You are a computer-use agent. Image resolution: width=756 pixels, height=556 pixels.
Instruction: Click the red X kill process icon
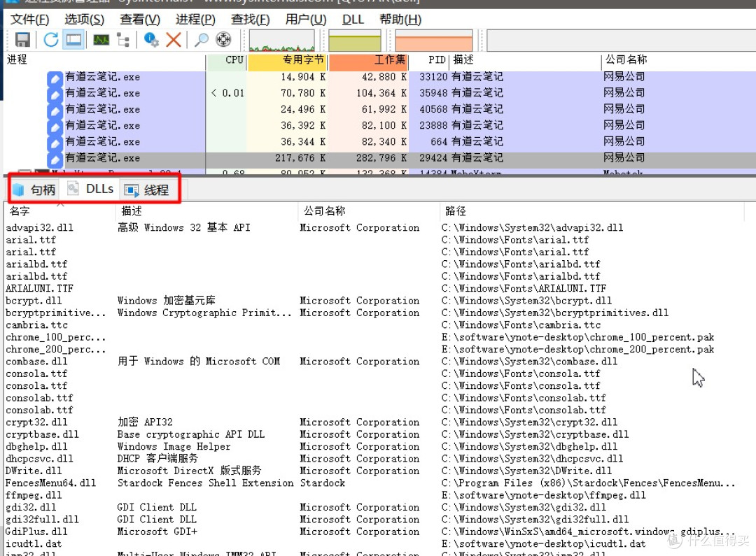(174, 40)
